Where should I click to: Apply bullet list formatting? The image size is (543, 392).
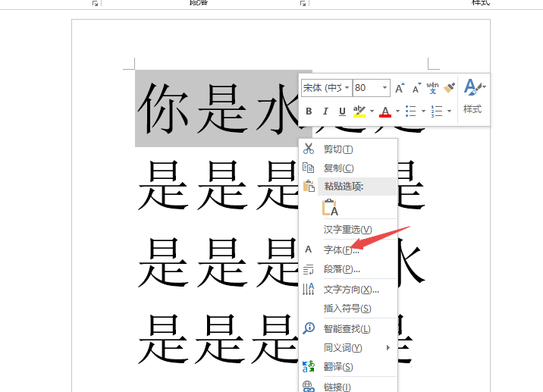410,111
